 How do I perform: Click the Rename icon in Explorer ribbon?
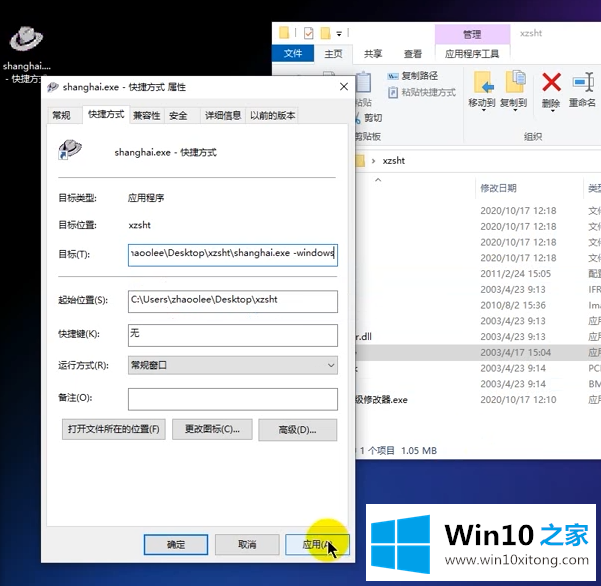583,82
